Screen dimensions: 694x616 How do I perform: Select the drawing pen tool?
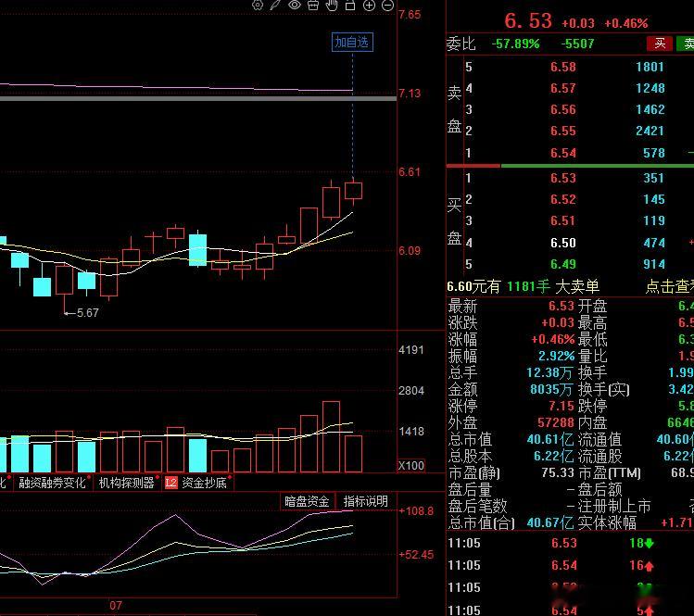(275, 5)
